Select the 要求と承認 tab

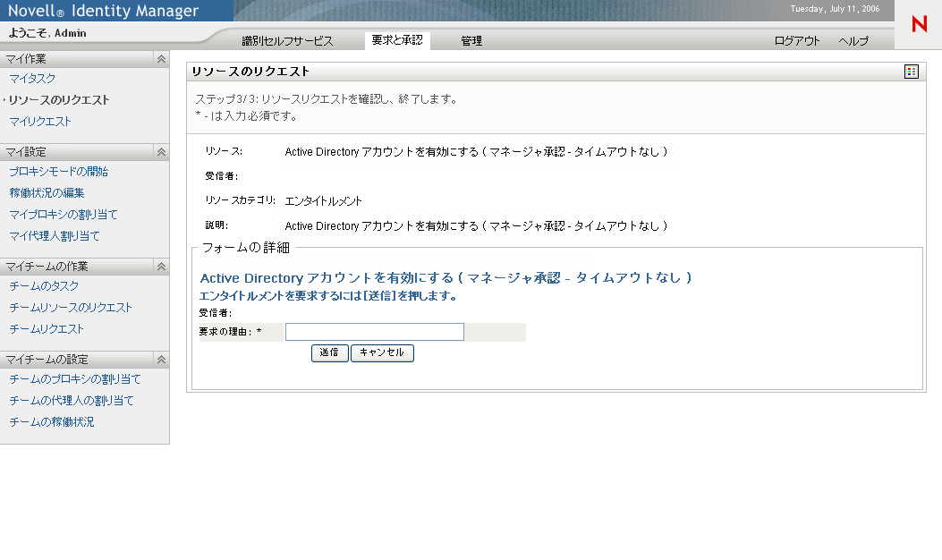pyautogui.click(x=397, y=40)
